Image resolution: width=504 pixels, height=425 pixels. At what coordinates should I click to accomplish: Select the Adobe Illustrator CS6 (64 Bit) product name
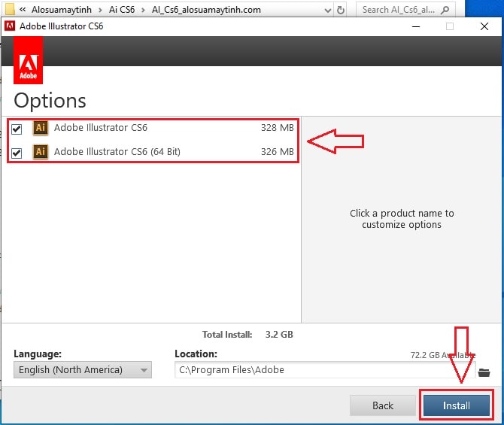(x=117, y=151)
